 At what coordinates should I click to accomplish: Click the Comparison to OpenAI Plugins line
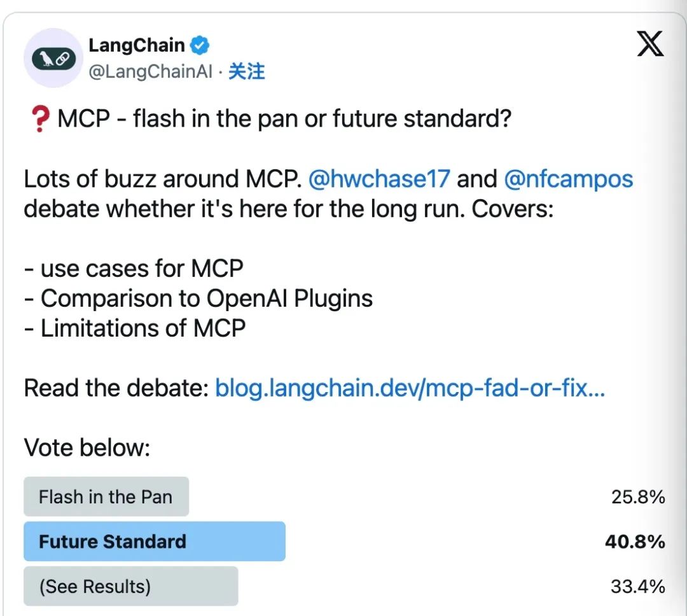pos(198,298)
